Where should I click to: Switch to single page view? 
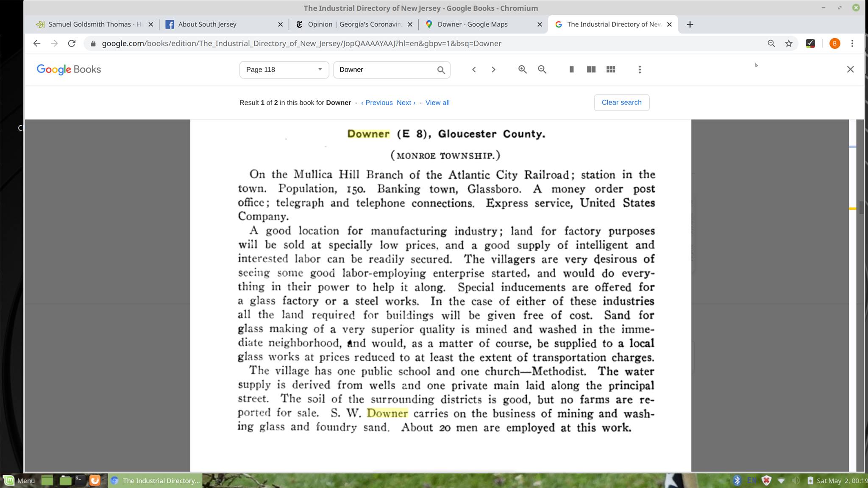point(571,69)
